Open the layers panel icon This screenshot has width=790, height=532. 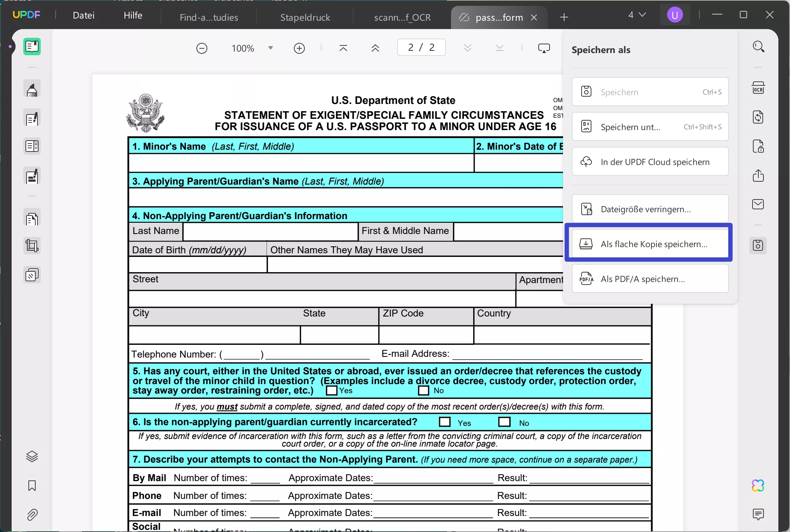coord(32,456)
